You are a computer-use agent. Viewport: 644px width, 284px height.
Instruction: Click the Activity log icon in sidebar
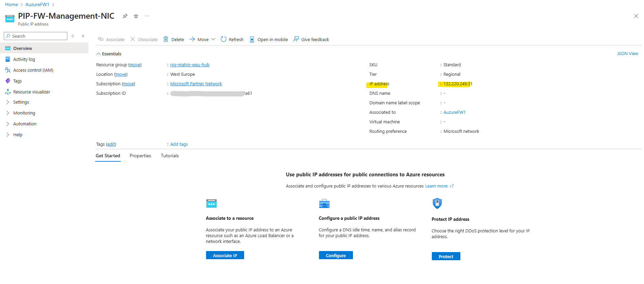tap(8, 59)
